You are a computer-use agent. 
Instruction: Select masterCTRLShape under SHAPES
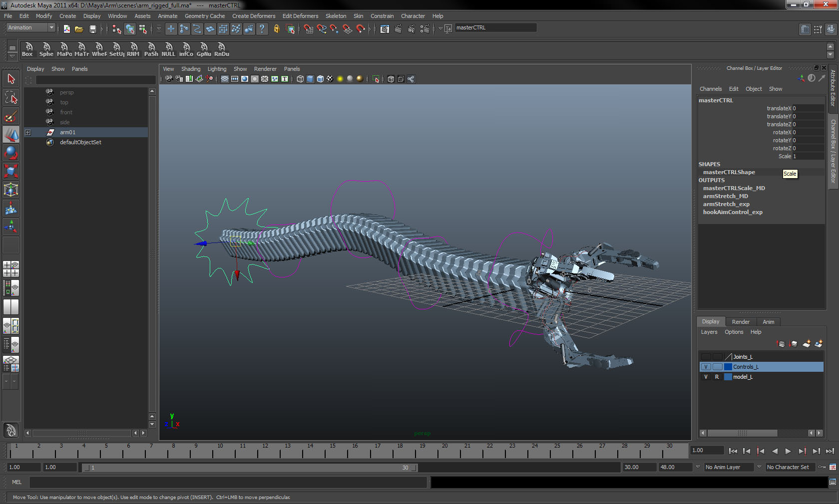pos(729,172)
